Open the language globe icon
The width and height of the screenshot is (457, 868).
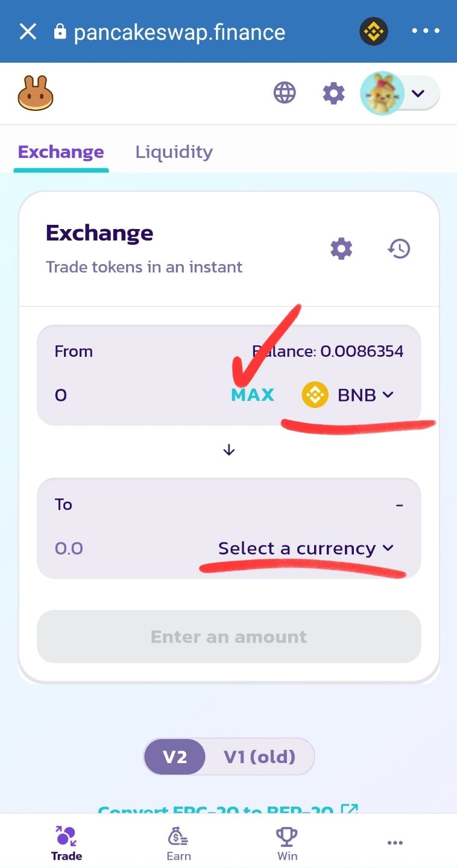(285, 93)
